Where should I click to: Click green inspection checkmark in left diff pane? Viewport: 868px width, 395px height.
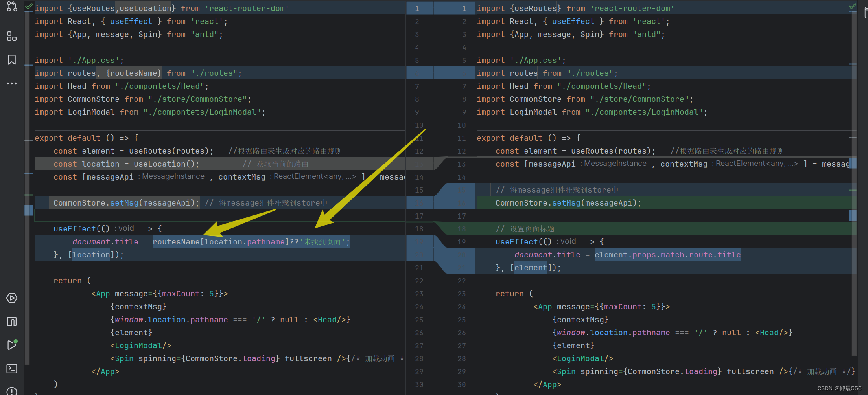coord(29,6)
